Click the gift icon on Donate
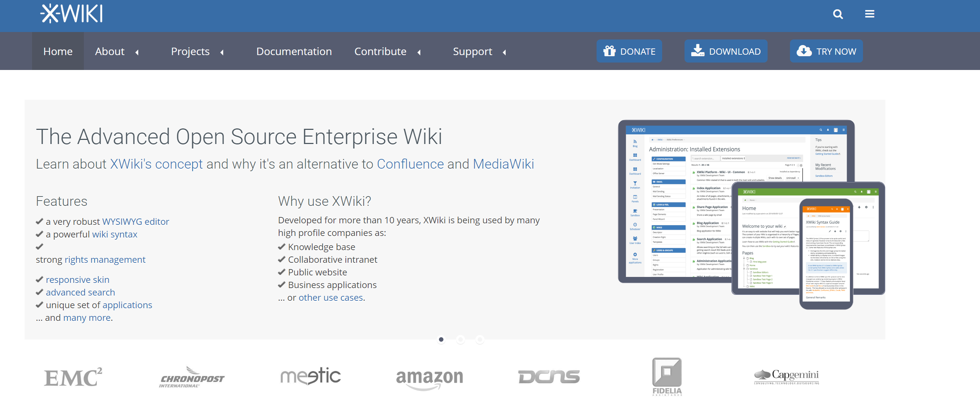 tap(609, 51)
